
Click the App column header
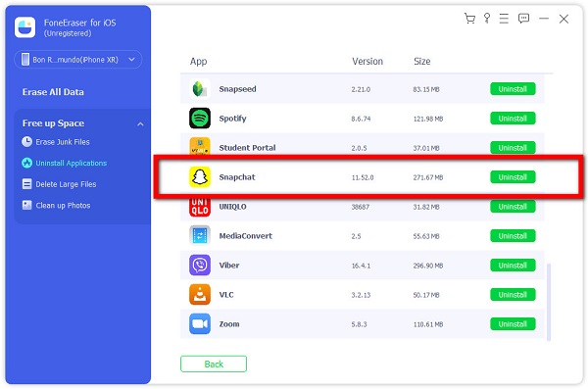[198, 61]
